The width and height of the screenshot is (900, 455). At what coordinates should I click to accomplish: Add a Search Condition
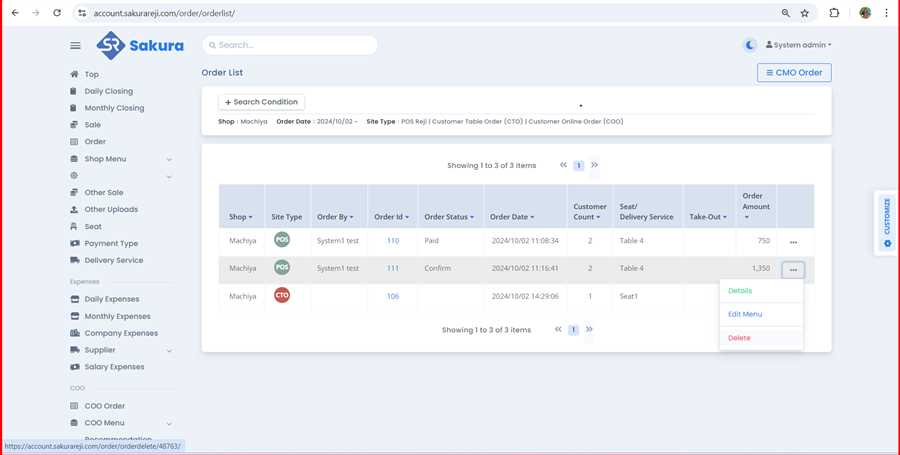(x=261, y=102)
